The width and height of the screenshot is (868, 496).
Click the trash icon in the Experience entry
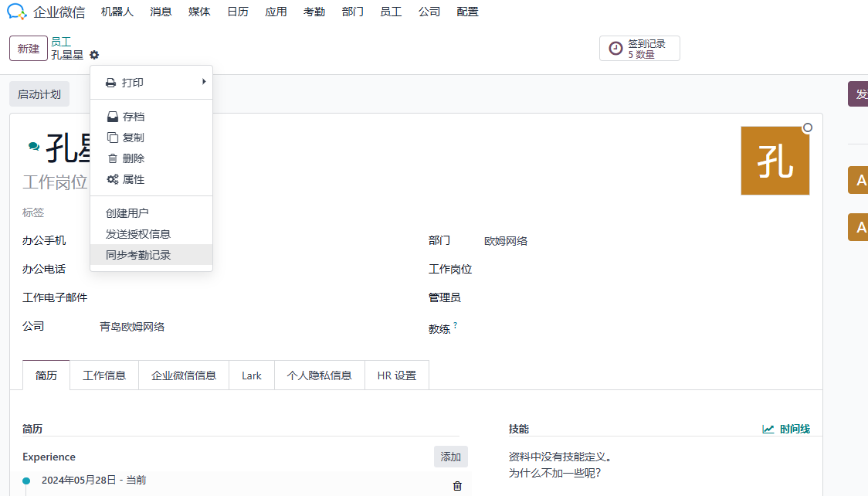[457, 486]
